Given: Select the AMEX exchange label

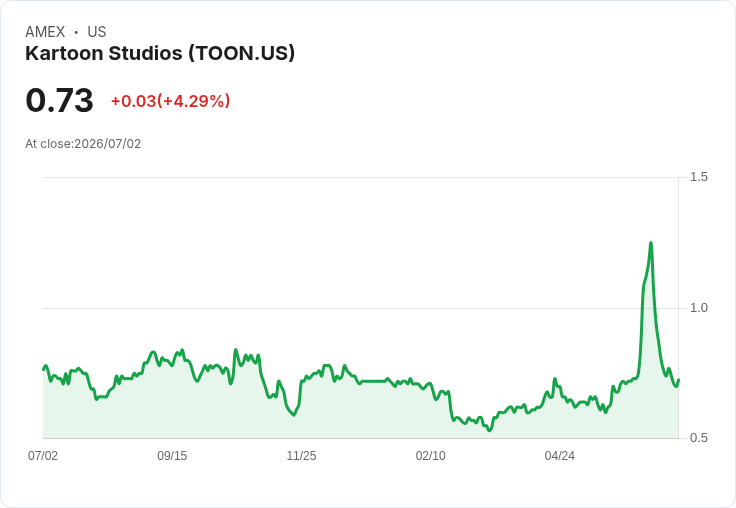Looking at the screenshot, I should (45, 32).
